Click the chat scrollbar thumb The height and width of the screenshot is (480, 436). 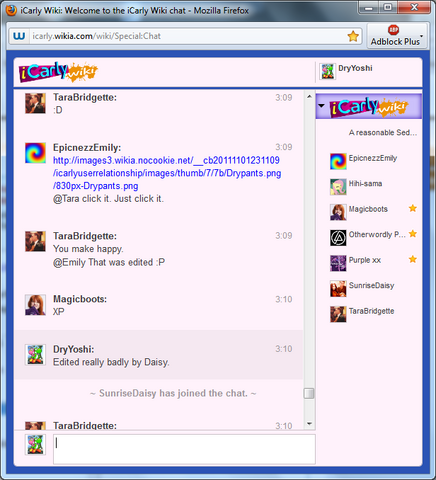309,393
